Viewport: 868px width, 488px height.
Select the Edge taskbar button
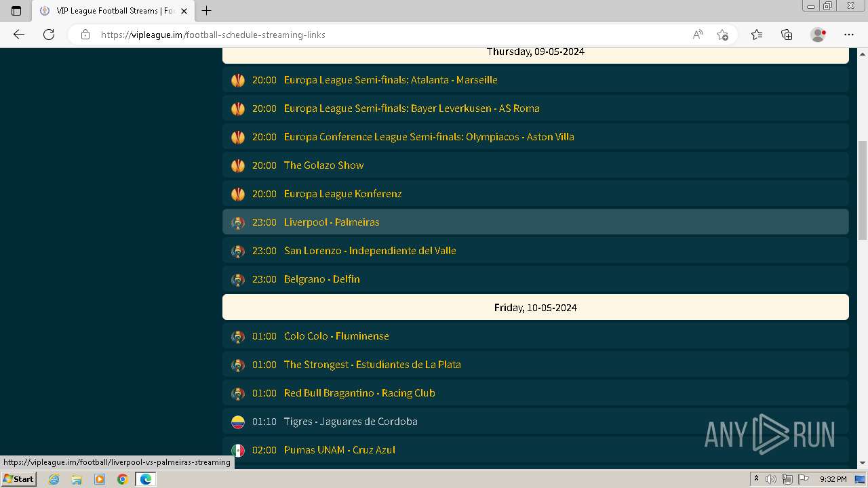[146, 479]
